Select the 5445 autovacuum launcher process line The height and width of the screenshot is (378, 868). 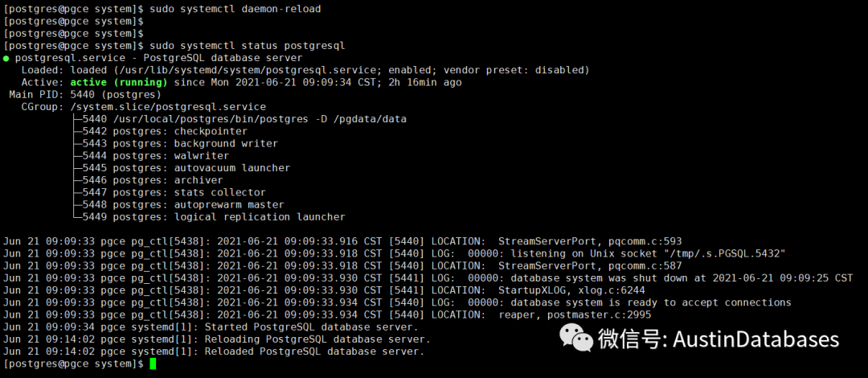click(x=181, y=168)
